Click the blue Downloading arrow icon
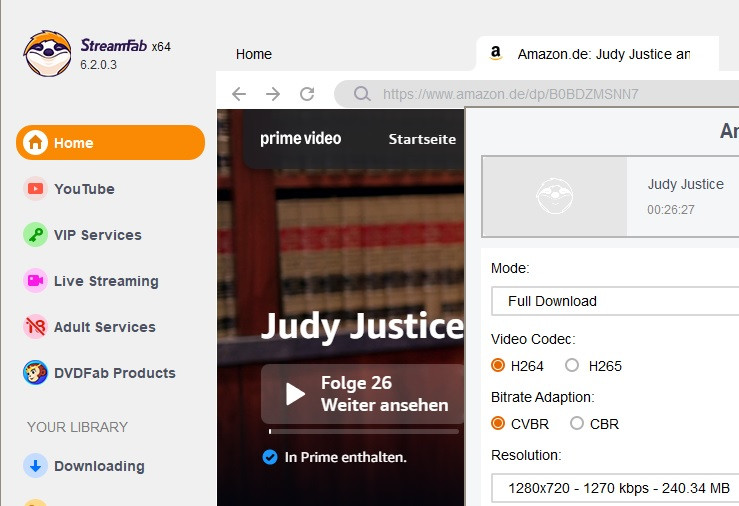739x506 pixels. (x=35, y=466)
